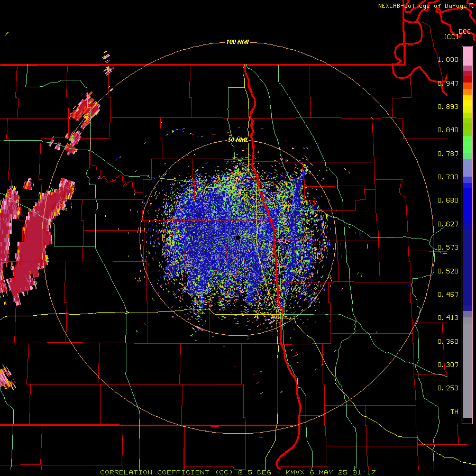Pick the bright green color bar segment

click(x=467, y=144)
